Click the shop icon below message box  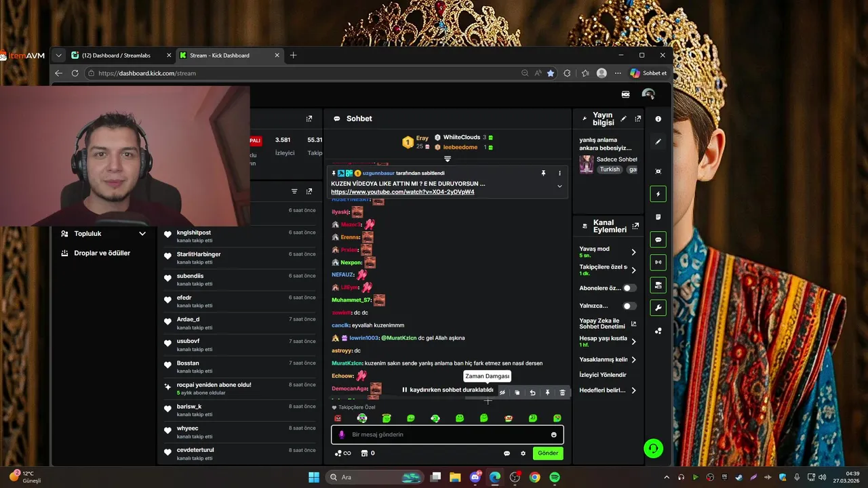tap(364, 453)
